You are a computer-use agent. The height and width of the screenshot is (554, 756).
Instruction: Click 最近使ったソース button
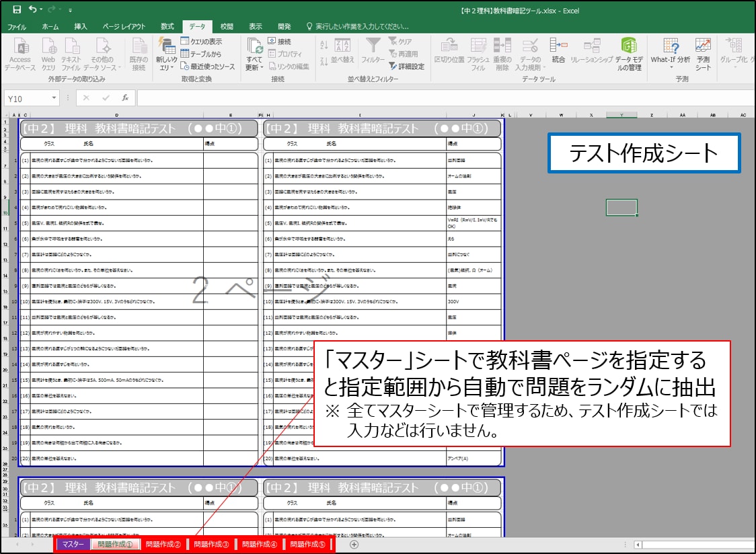(208, 67)
